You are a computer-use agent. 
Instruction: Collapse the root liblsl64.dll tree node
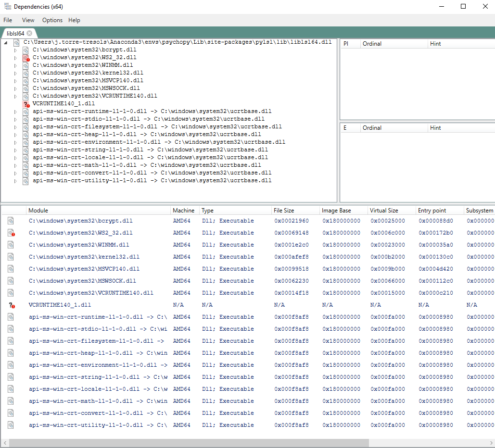pos(5,42)
